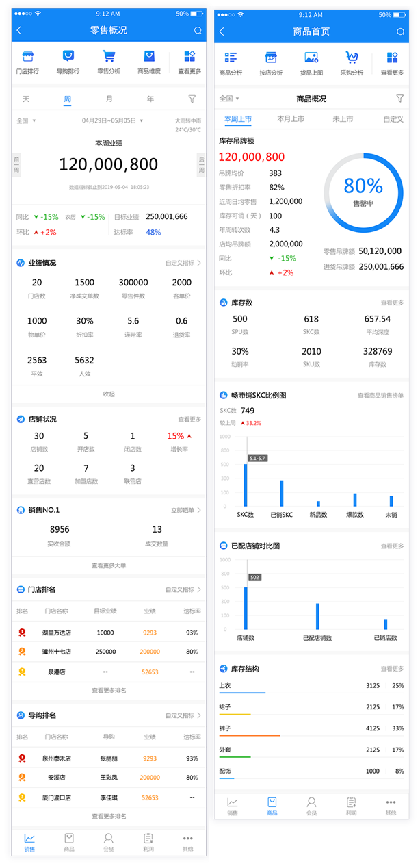The height and width of the screenshot is (868, 420).
Task: Tap 查看更多排名 under 导购排名 table
Action: click(x=109, y=817)
